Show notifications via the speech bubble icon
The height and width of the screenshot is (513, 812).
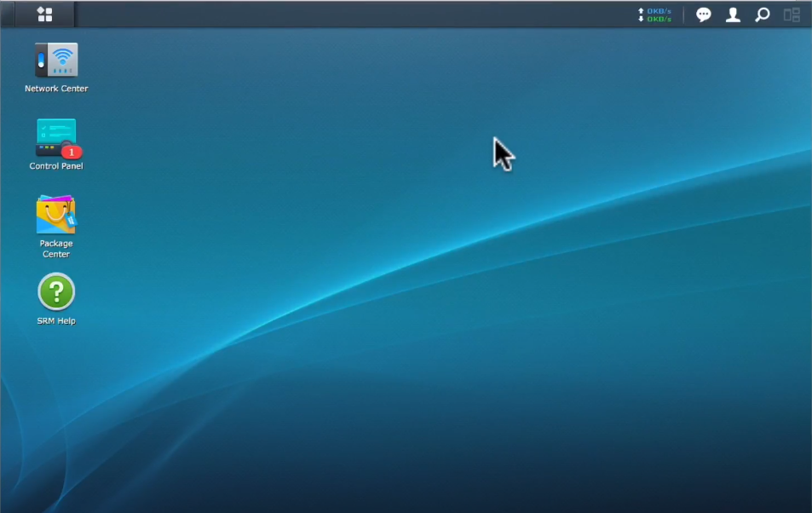coord(704,14)
